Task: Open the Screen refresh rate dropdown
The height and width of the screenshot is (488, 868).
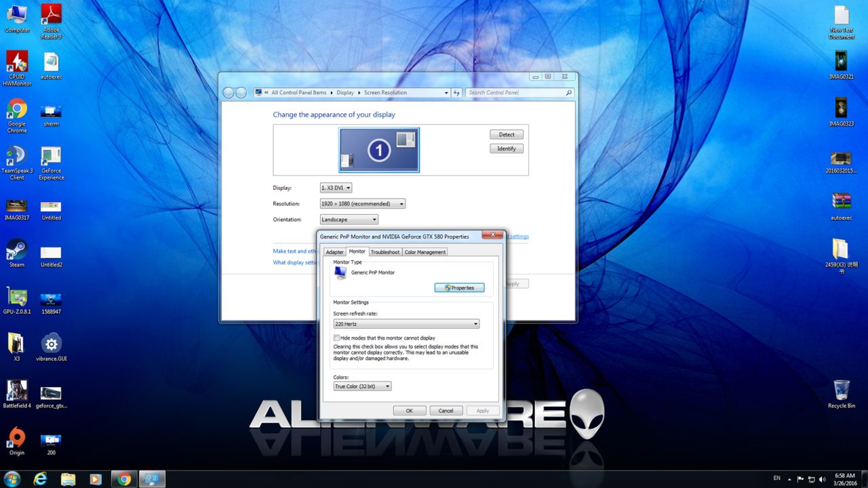Action: pyautogui.click(x=406, y=324)
